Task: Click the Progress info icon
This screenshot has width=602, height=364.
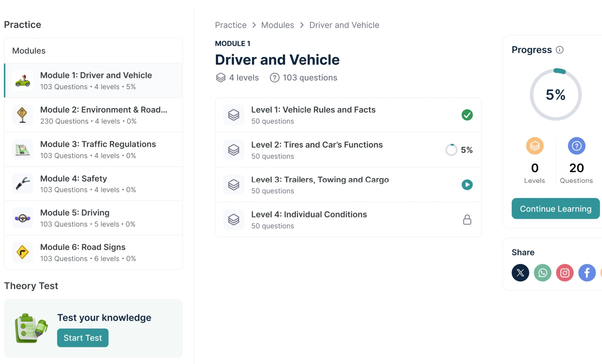Action: point(560,50)
